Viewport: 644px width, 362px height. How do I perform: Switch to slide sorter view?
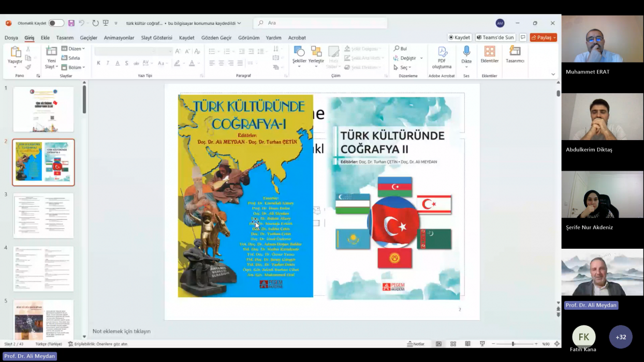pos(453,344)
